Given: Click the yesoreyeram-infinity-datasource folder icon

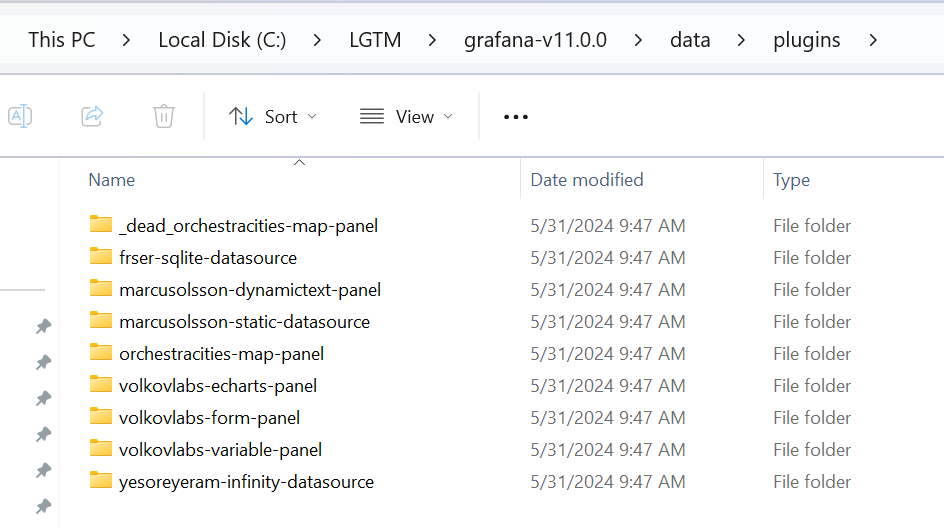Looking at the screenshot, I should [100, 481].
